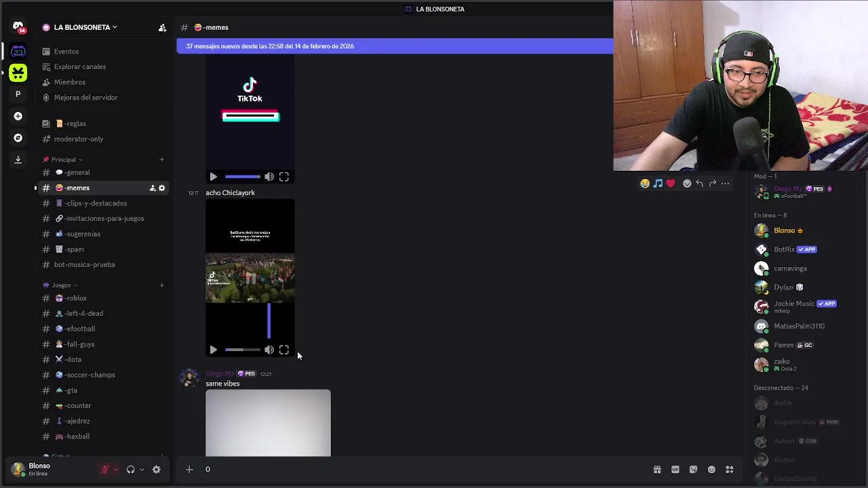868x488 pixels.
Task: Seek on TikTok video progress bar
Action: pyautogui.click(x=243, y=177)
